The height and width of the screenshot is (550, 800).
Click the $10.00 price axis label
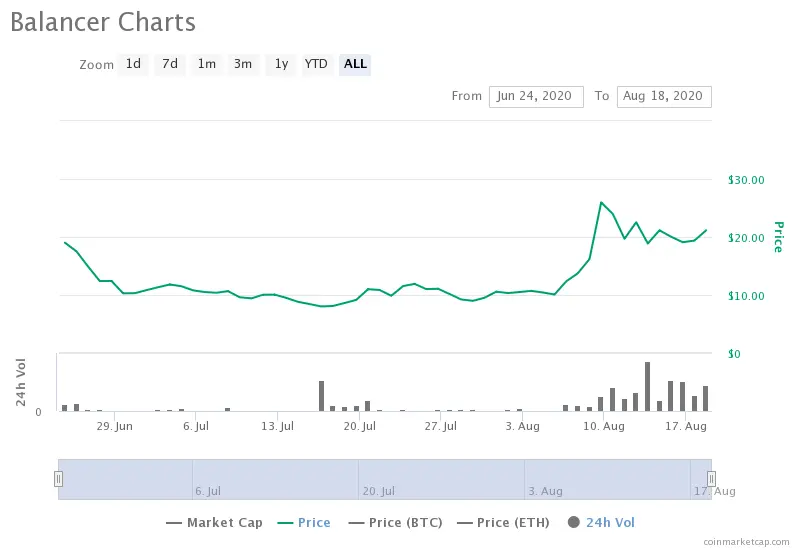(746, 296)
